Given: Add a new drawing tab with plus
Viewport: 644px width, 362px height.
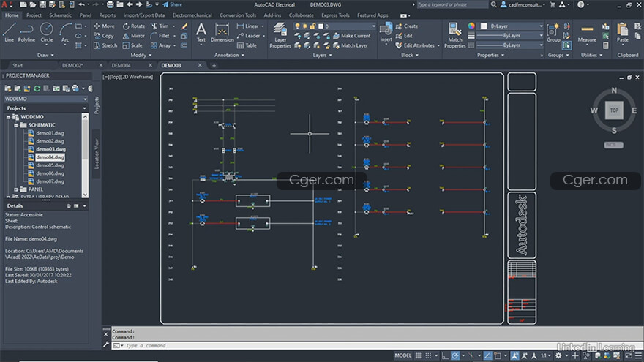Looking at the screenshot, I should coord(214,65).
